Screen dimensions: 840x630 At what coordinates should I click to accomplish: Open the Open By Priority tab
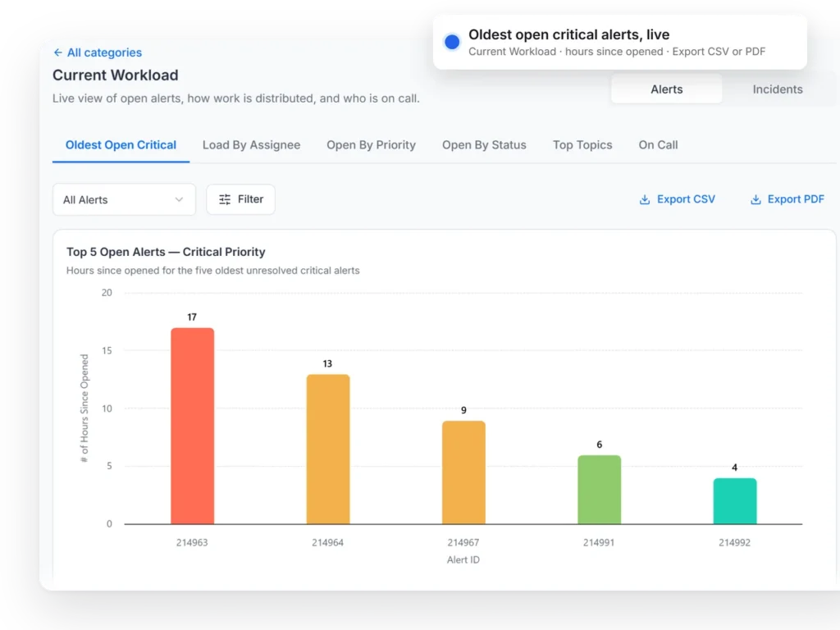tap(372, 145)
